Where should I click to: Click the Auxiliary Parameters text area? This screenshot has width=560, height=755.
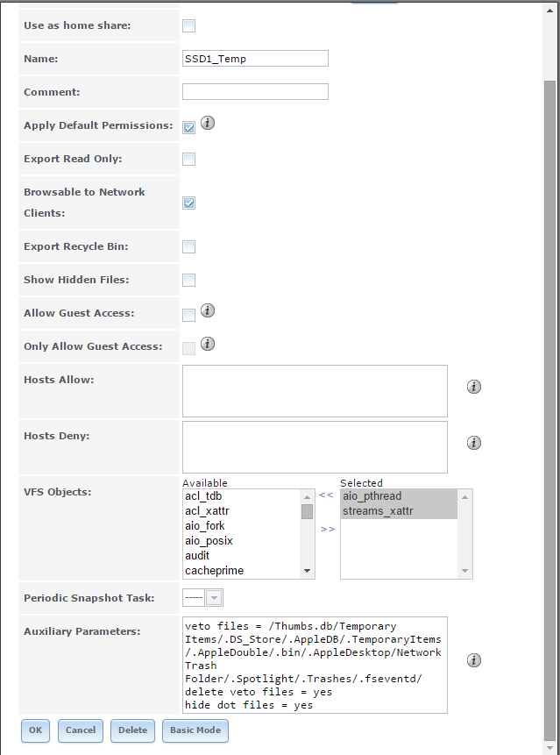click(315, 665)
